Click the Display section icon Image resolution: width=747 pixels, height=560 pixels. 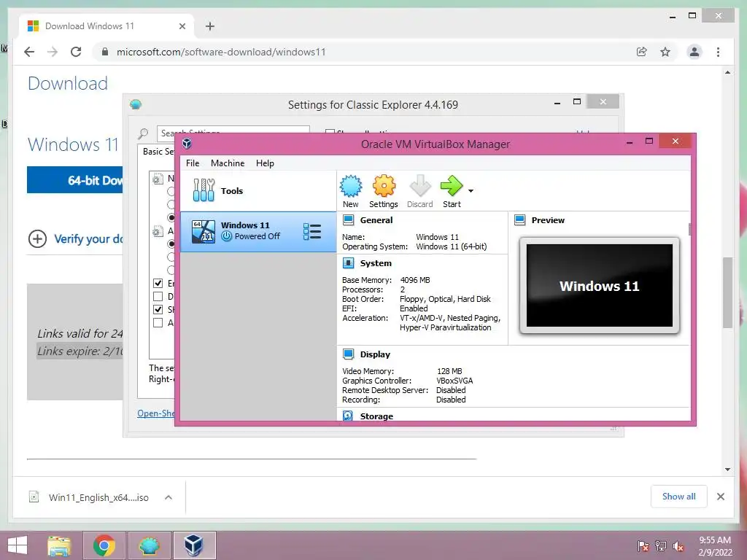point(348,354)
